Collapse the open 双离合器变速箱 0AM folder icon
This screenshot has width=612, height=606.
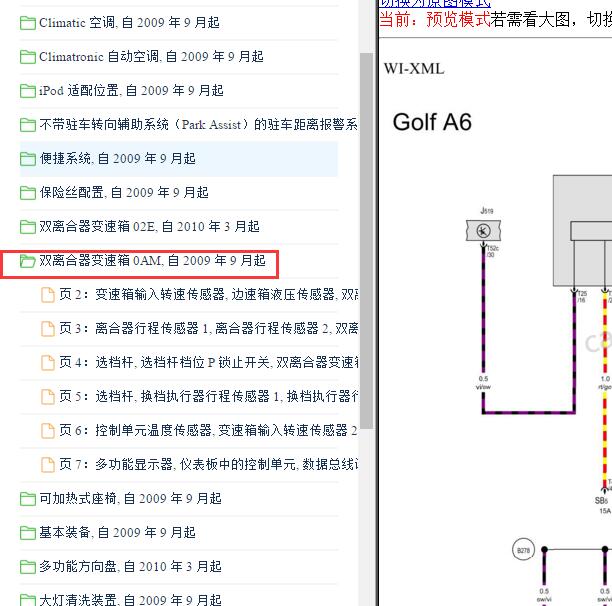click(27, 261)
